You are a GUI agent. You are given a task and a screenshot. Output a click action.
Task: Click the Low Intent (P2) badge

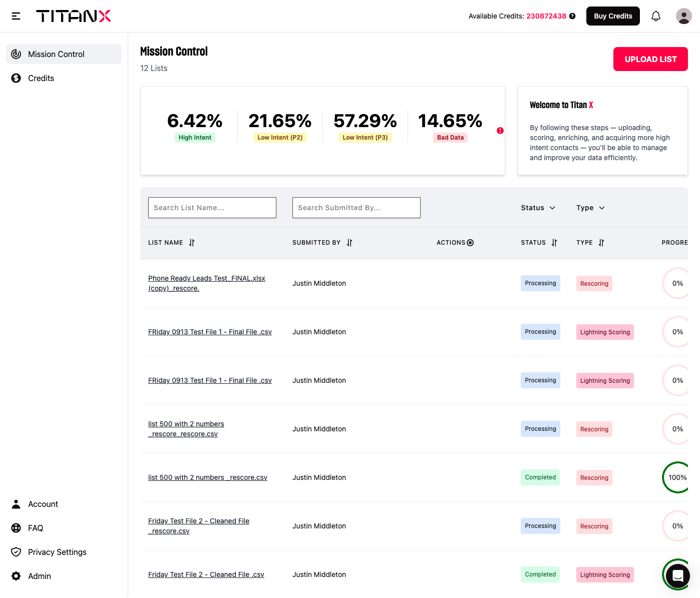coord(280,138)
